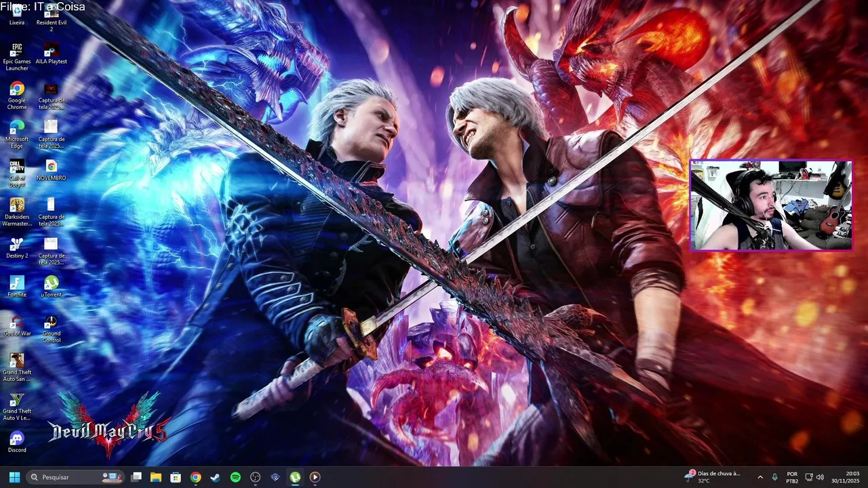Switch to Google Chrome in the taskbar
The width and height of the screenshot is (868, 488).
[x=195, y=477]
